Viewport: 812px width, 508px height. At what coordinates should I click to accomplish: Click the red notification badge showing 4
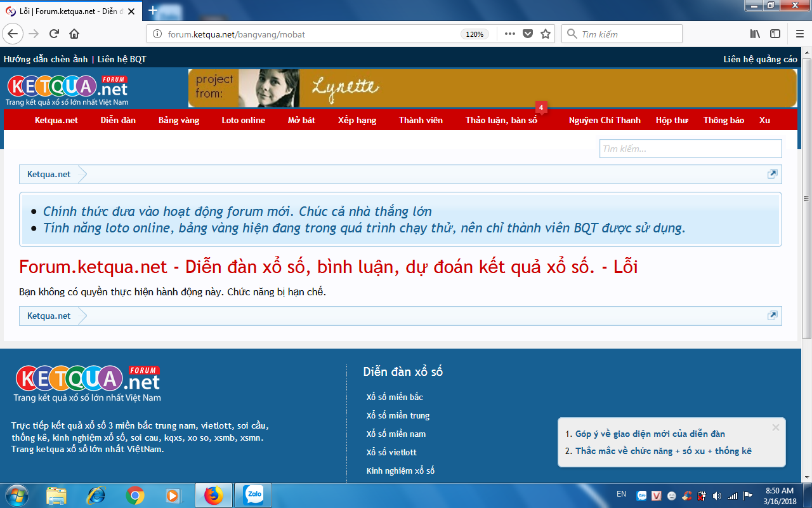(x=541, y=107)
